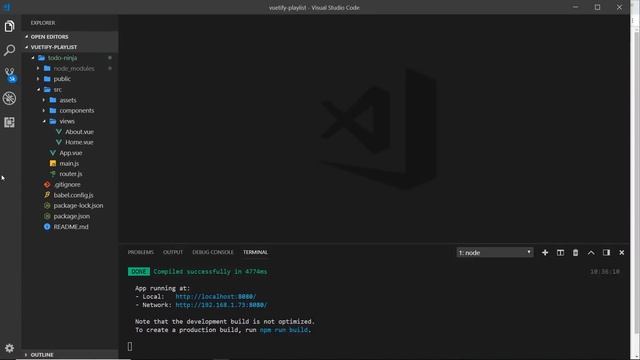This screenshot has width=640, height=360.
Task: Click the babel icon beside babel.config.js
Action: pyautogui.click(x=47, y=195)
